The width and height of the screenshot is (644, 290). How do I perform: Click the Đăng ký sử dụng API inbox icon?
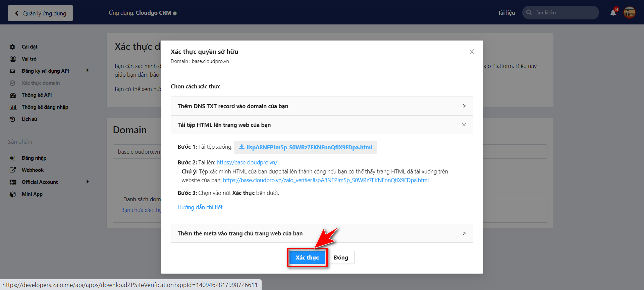click(x=13, y=71)
